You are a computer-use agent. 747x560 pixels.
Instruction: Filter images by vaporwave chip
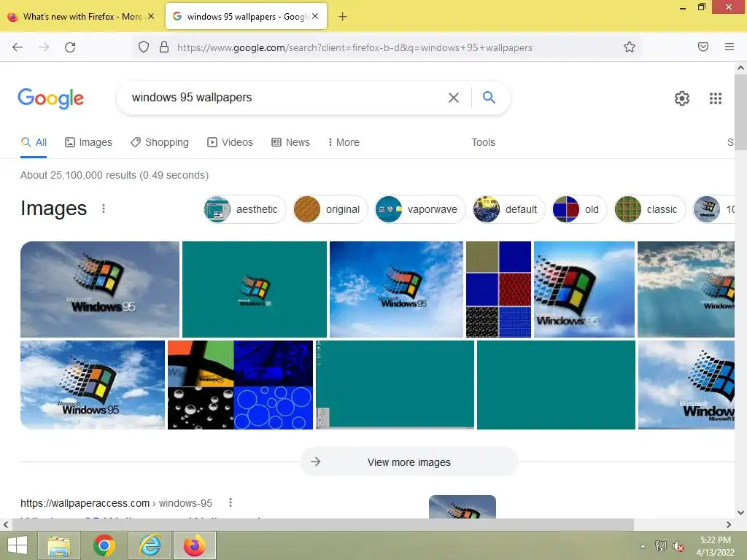(x=419, y=209)
